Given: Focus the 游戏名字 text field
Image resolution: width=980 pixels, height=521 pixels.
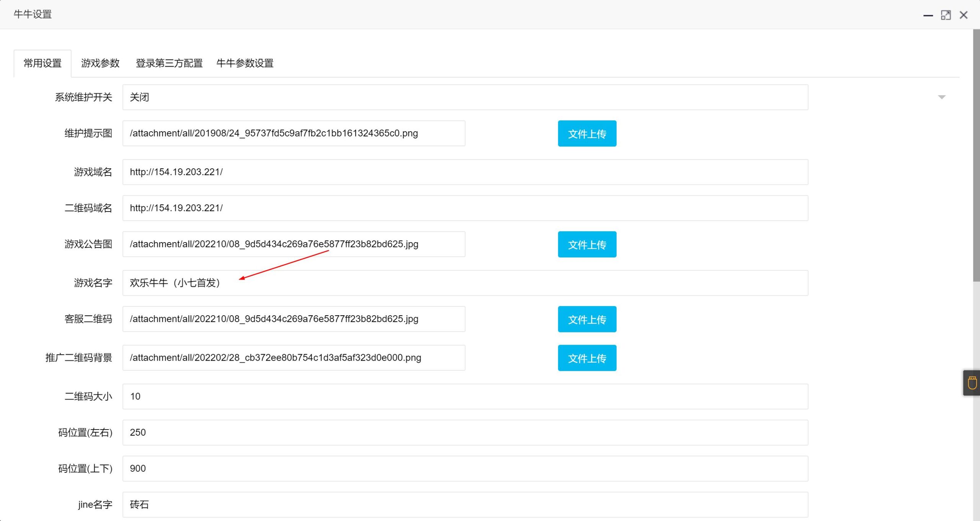Looking at the screenshot, I should coord(465,283).
